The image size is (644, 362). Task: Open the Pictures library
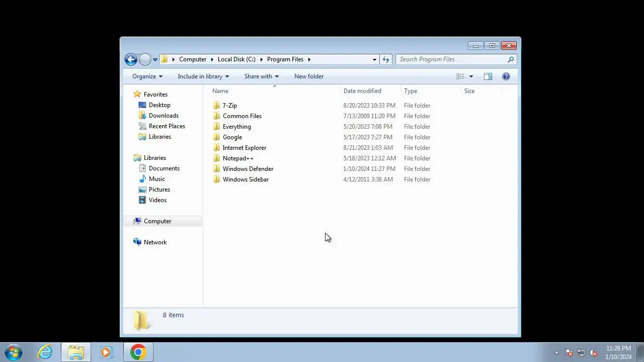pyautogui.click(x=159, y=190)
